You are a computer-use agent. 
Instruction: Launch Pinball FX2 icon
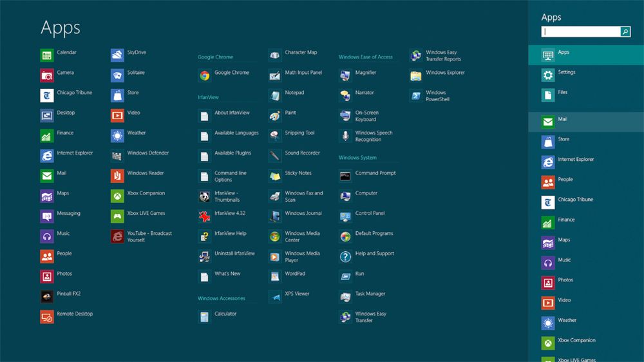pyautogui.click(x=47, y=297)
